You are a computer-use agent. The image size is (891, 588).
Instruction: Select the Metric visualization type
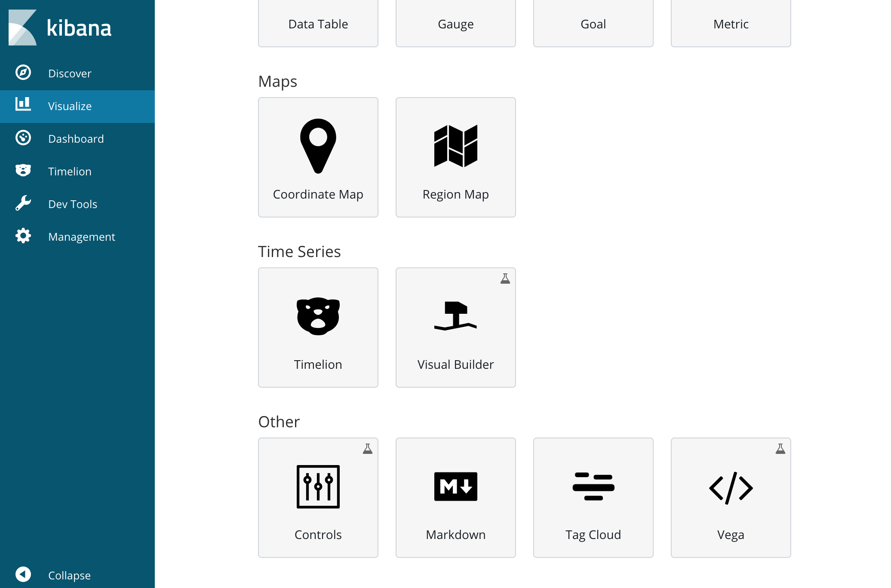730,24
